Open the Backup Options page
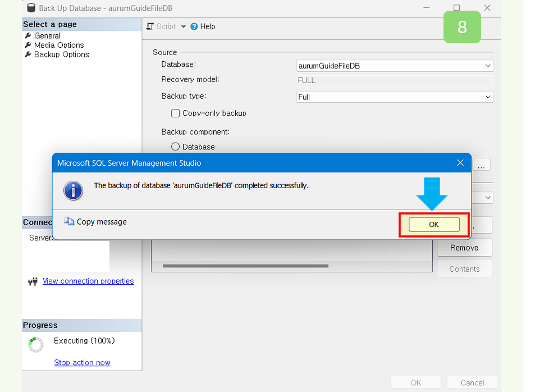Screen dimensions: 549x392 pyautogui.click(x=62, y=54)
